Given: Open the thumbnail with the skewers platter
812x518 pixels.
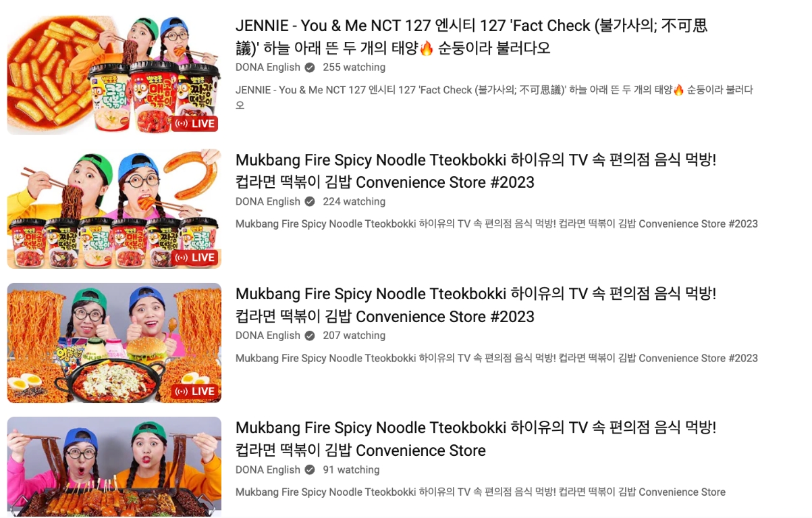Looking at the screenshot, I should (x=114, y=467).
